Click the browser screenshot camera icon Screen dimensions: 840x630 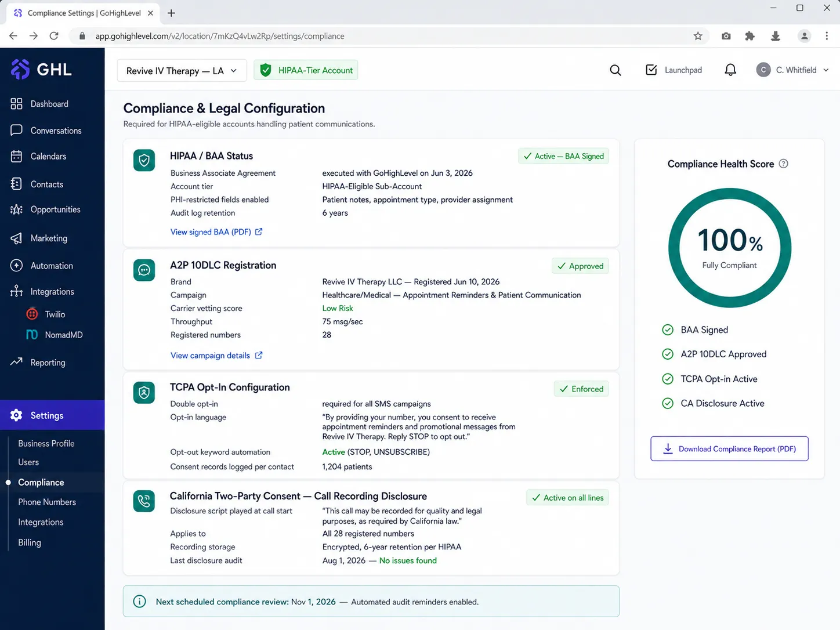pyautogui.click(x=726, y=36)
